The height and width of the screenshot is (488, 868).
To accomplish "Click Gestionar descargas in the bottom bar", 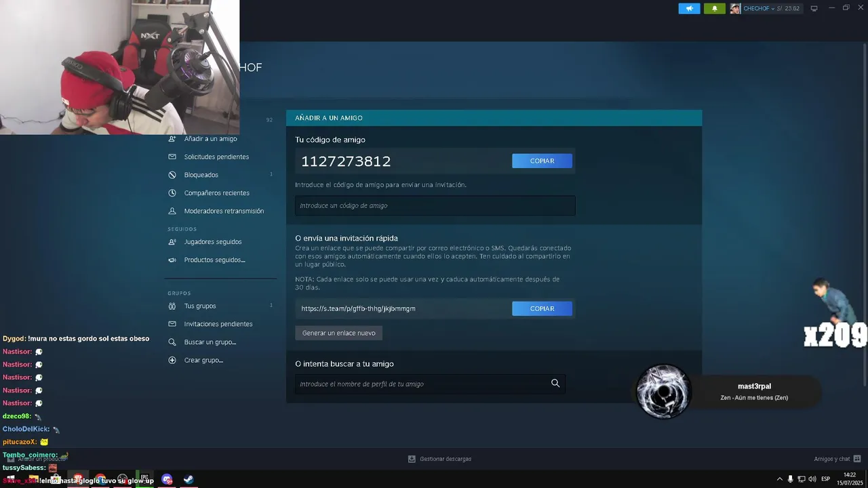I will click(x=446, y=459).
